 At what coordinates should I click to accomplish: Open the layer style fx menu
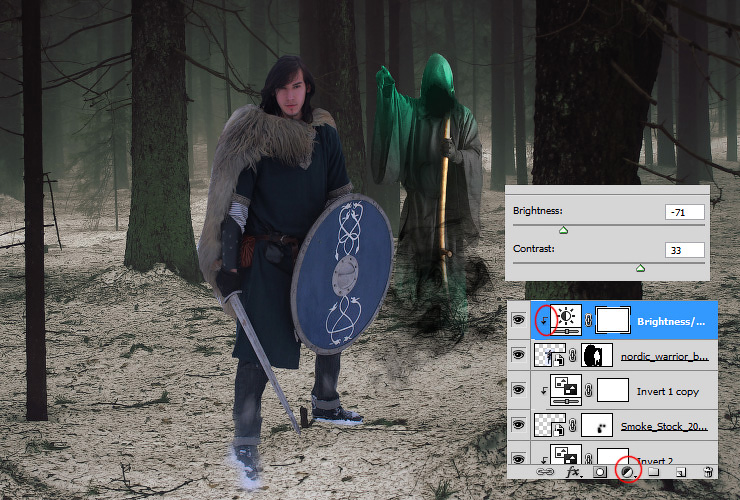pyautogui.click(x=573, y=472)
